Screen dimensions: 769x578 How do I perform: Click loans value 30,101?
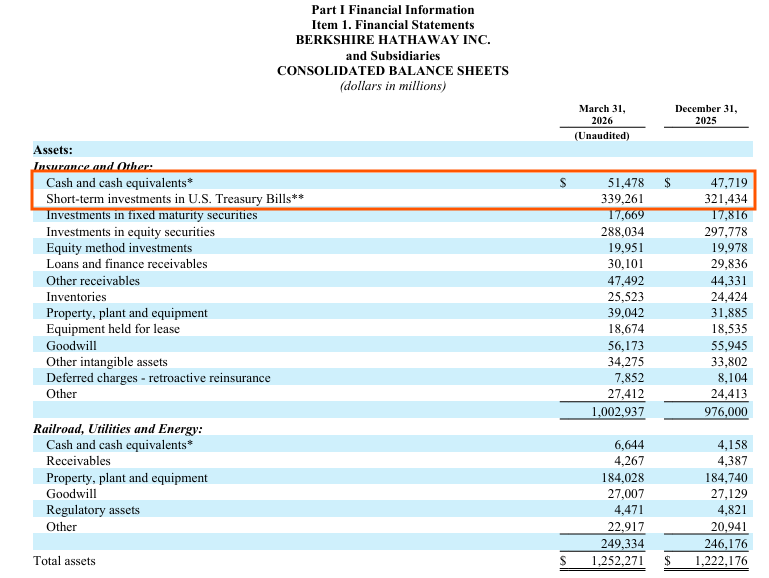pyautogui.click(x=626, y=264)
